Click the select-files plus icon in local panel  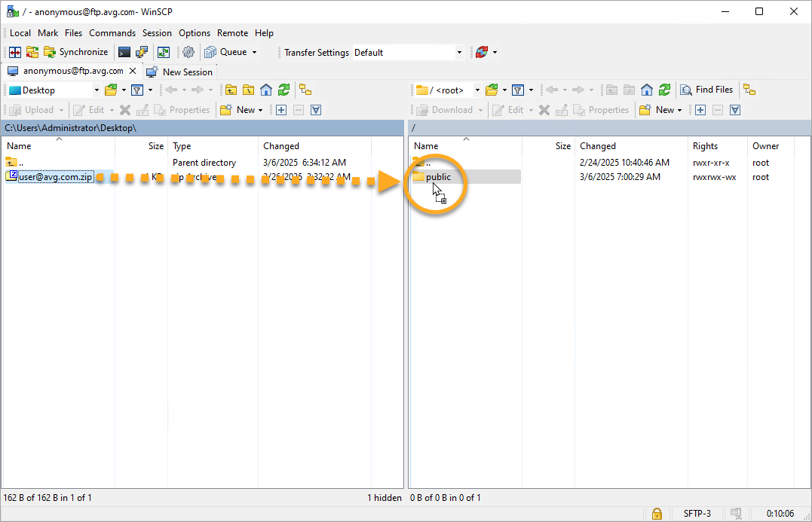[281, 110]
